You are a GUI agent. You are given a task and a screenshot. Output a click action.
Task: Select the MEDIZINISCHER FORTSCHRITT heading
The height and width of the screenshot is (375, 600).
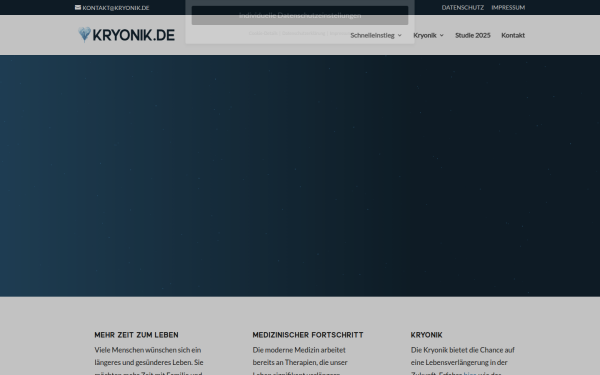[x=308, y=335]
